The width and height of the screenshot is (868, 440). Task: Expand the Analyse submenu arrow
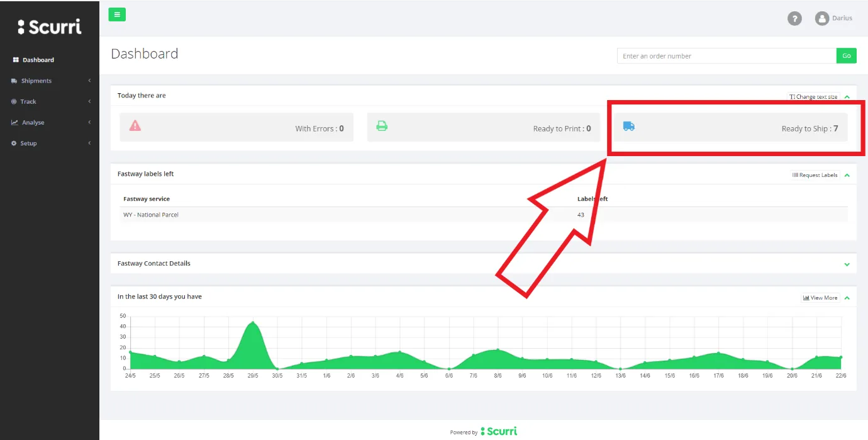pos(90,122)
